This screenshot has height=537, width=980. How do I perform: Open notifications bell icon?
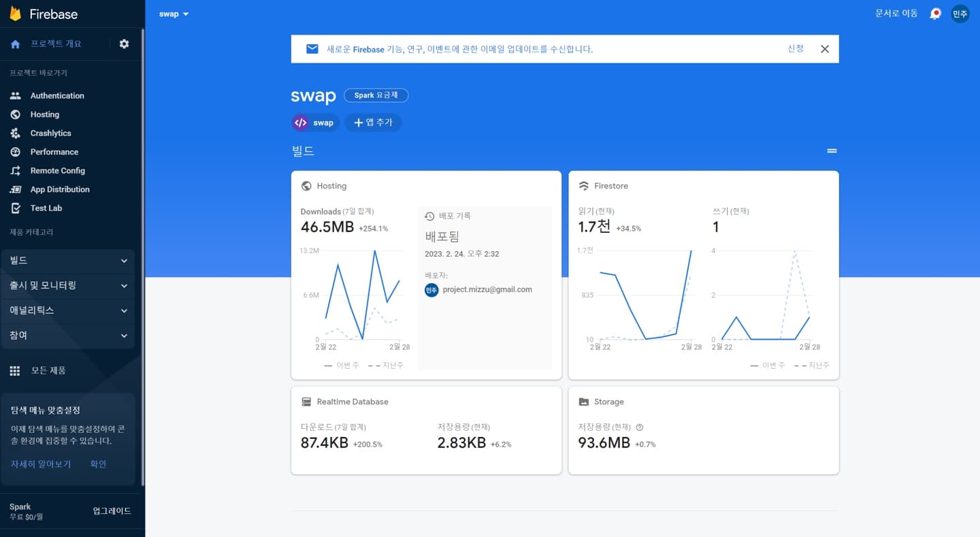coord(935,14)
